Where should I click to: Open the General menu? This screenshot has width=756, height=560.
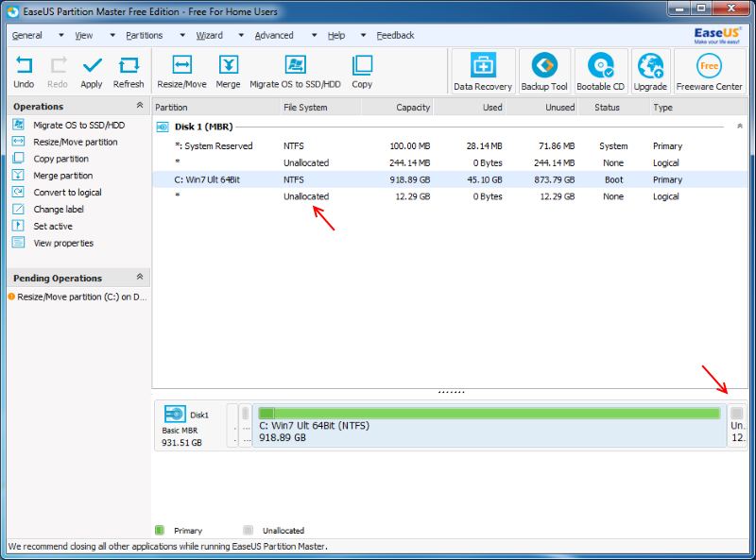[x=27, y=35]
